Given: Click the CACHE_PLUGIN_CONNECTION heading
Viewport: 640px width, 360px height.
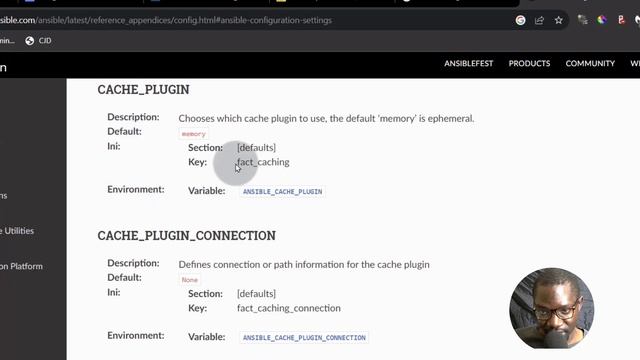Looking at the screenshot, I should pos(187,236).
